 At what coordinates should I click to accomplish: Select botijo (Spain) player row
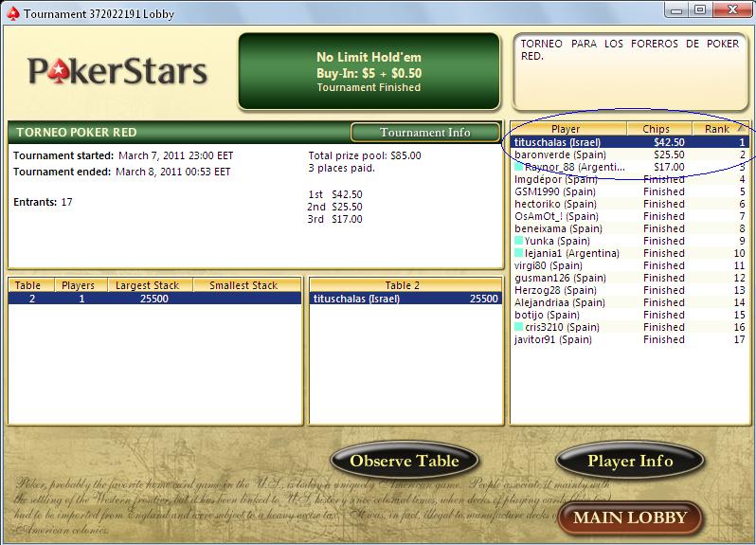tap(630, 315)
